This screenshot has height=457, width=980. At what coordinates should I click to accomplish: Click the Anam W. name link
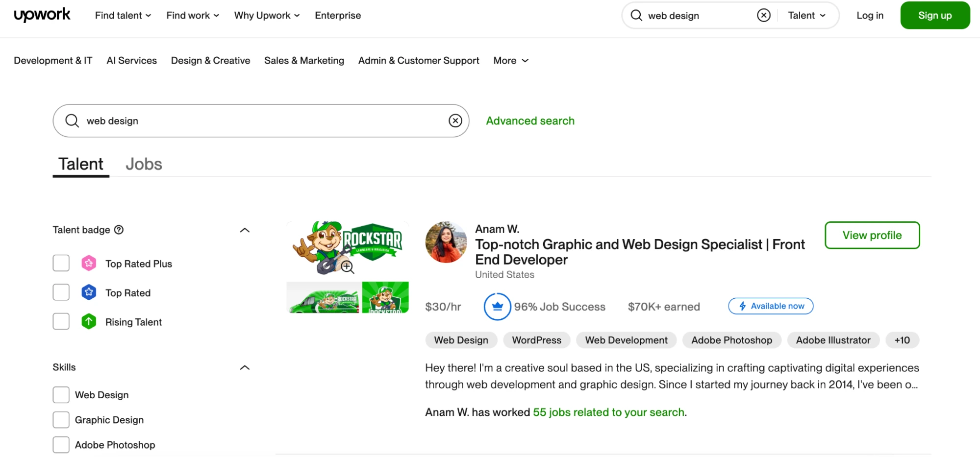tap(497, 229)
